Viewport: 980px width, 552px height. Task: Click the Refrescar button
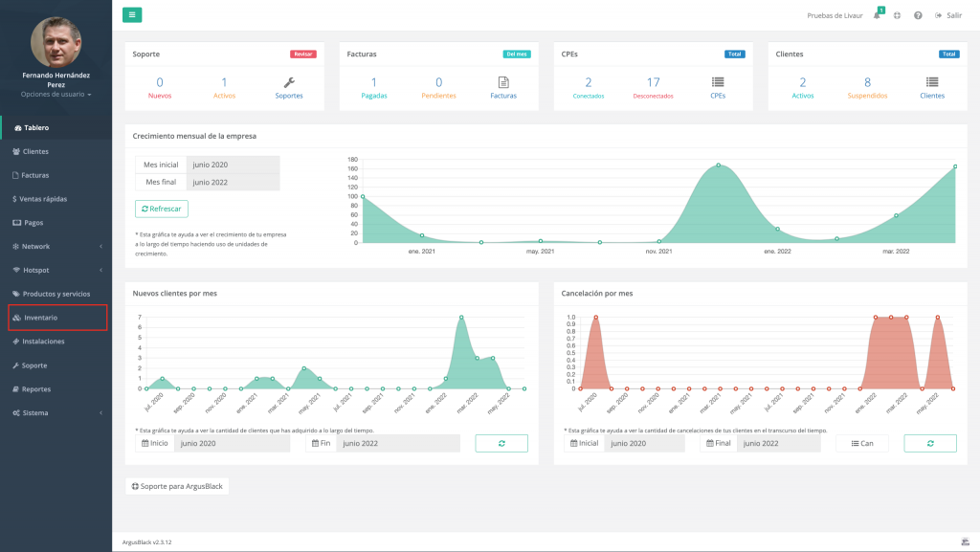162,209
